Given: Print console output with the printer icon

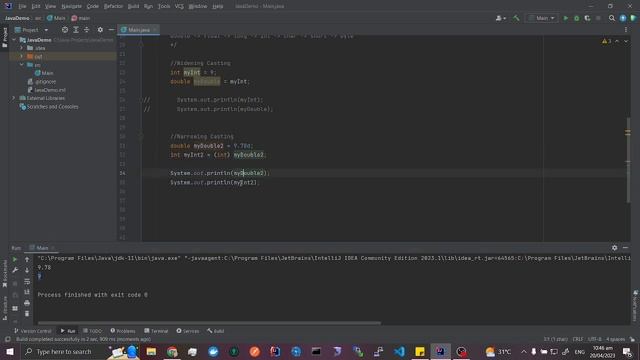Looking at the screenshot, I should 27,303.
